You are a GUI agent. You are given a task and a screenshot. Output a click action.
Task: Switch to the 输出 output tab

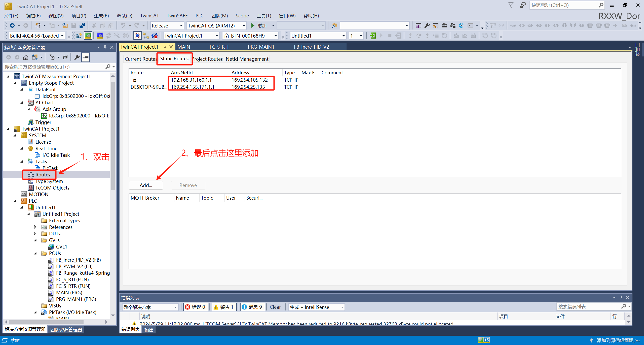pos(149,329)
